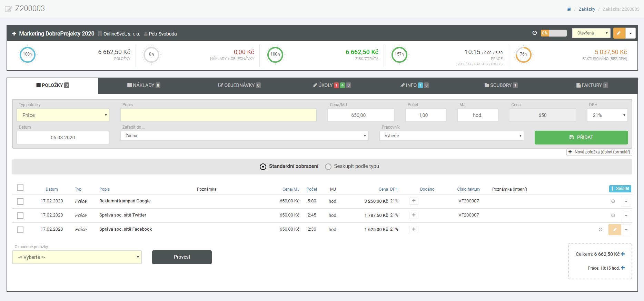Click the OnlineSvět, s. r. o. company label
Screen dimensions: 644x301
pos(119,34)
